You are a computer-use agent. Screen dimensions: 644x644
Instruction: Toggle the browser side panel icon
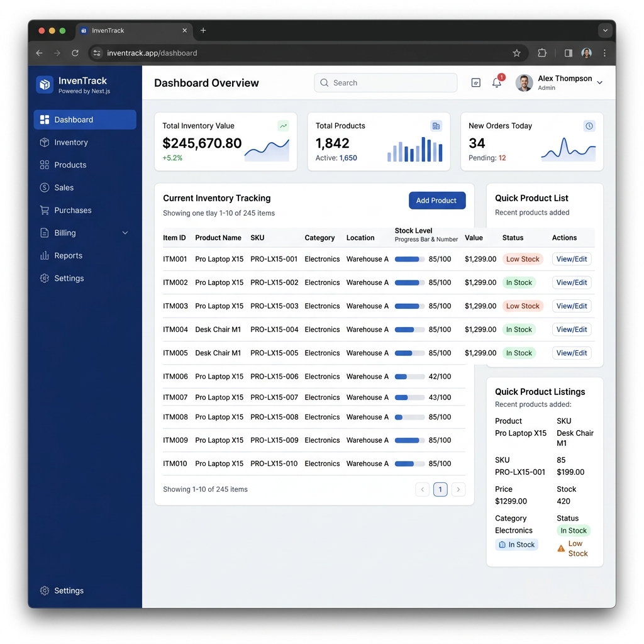(569, 53)
